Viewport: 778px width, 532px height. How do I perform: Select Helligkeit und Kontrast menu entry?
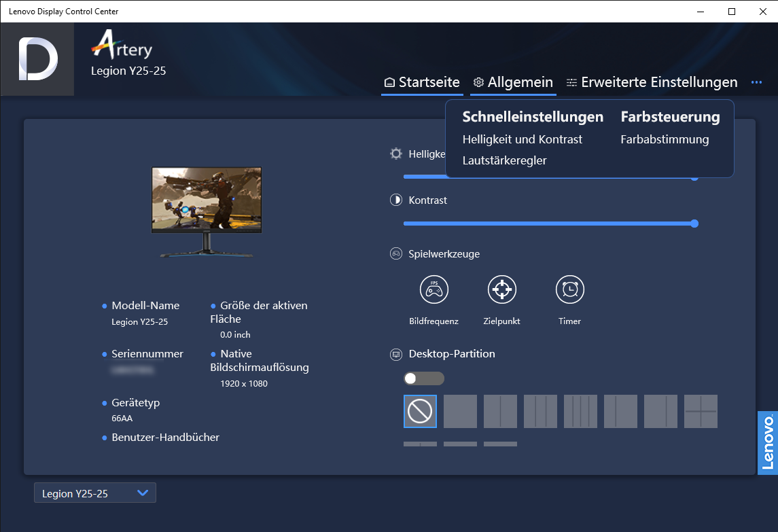click(522, 139)
